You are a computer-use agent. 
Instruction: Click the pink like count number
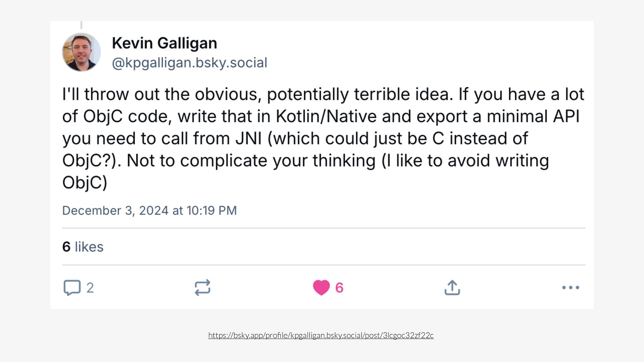pyautogui.click(x=339, y=288)
